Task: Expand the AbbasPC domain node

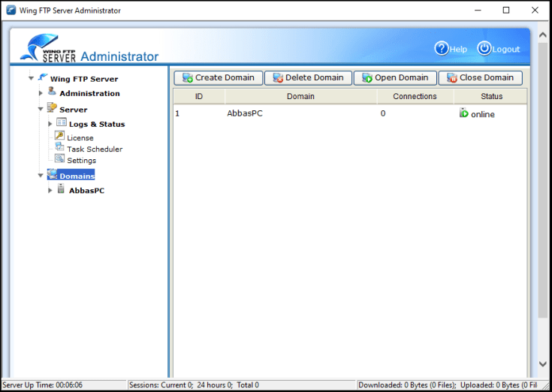Action: (50, 191)
